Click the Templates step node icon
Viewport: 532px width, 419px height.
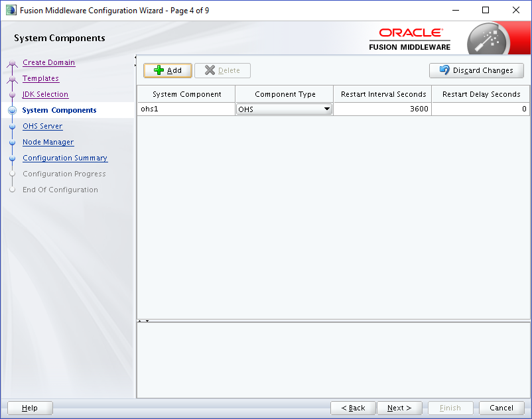tap(12, 79)
